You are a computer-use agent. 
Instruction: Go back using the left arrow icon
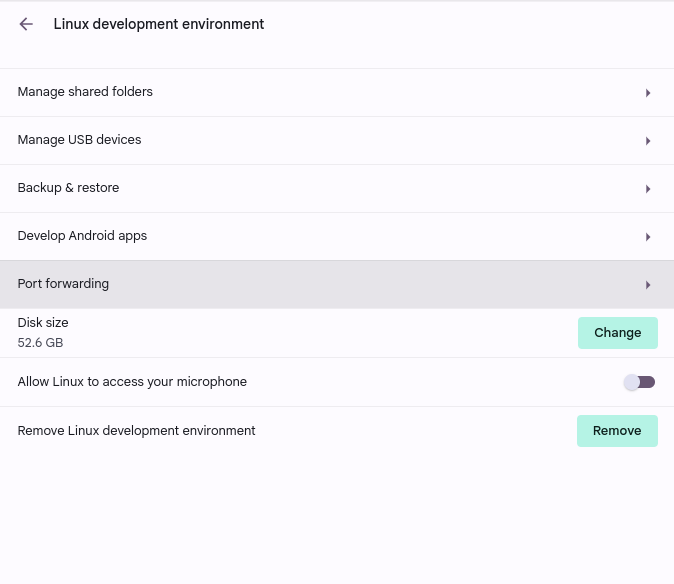coord(26,24)
